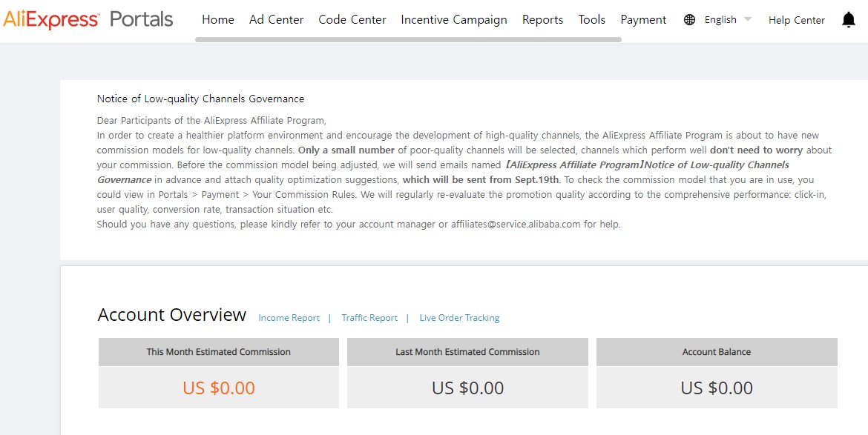Image resolution: width=868 pixels, height=435 pixels.
Task: Click the AliExpress Portals logo
Action: 88,19
